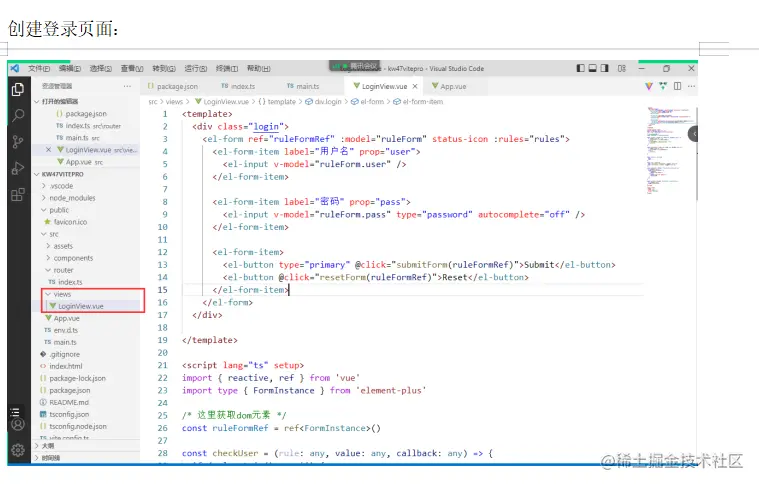The image size is (759, 486).
Task: Open the 终端(T) menu
Action: click(227, 68)
